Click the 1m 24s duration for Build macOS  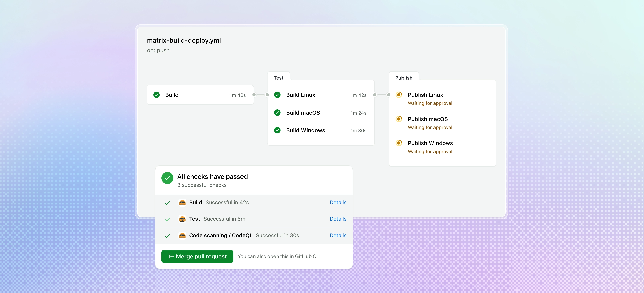[x=358, y=113]
